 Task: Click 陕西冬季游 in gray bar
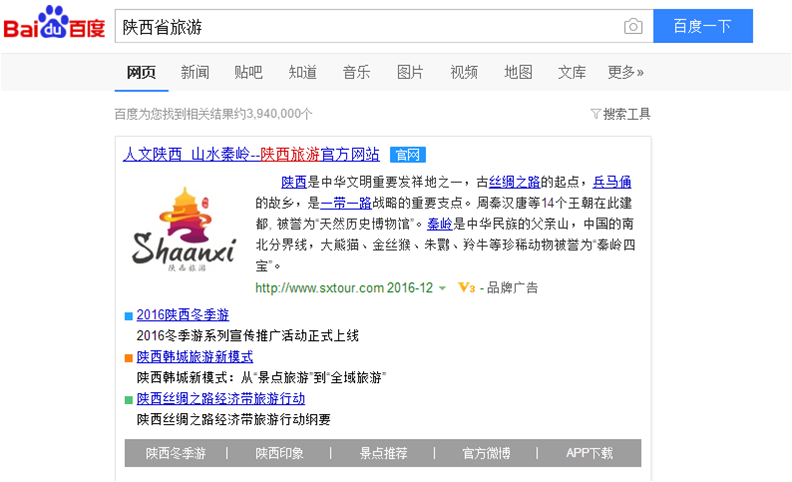point(176,453)
